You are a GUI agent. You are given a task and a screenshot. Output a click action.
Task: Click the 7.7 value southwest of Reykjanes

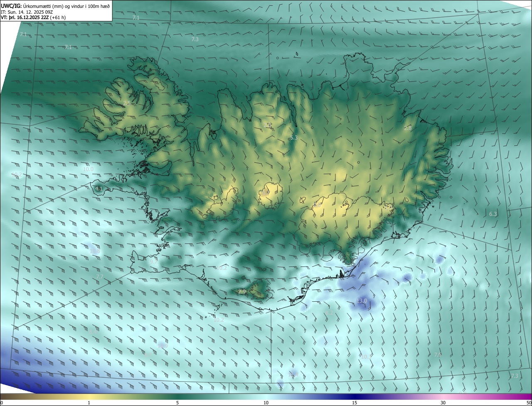[100, 276]
